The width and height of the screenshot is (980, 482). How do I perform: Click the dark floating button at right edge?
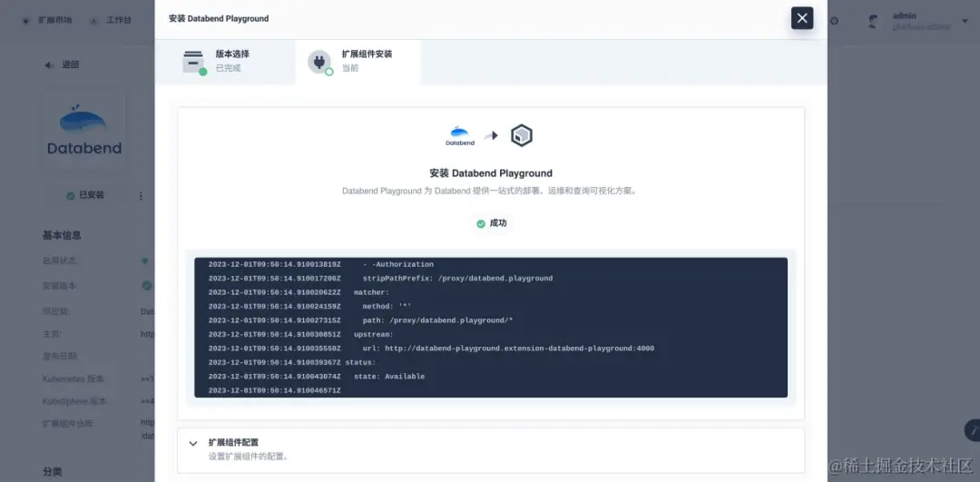click(x=973, y=430)
